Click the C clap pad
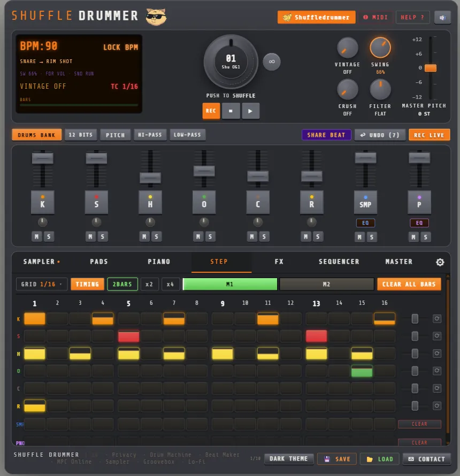 [x=258, y=202]
